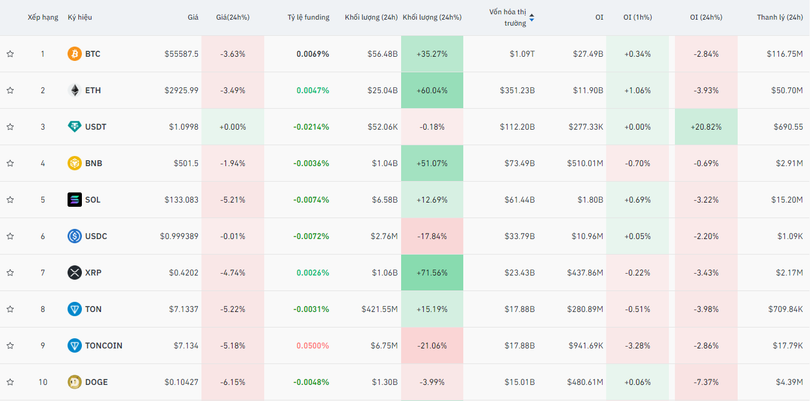
Task: Sort by OI (24h%) column header
Action: 707,18
